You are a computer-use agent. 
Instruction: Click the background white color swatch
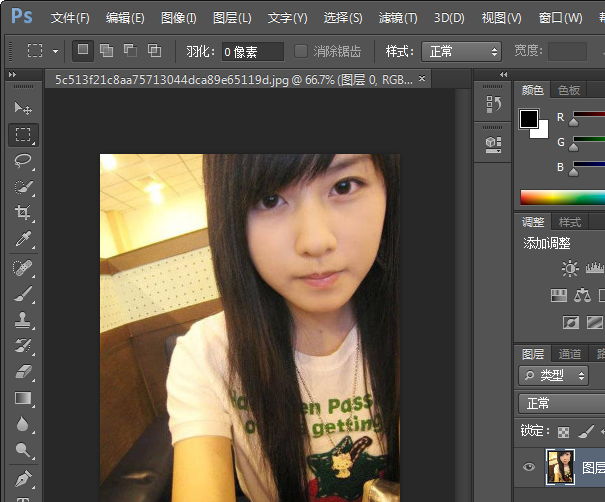(x=542, y=132)
